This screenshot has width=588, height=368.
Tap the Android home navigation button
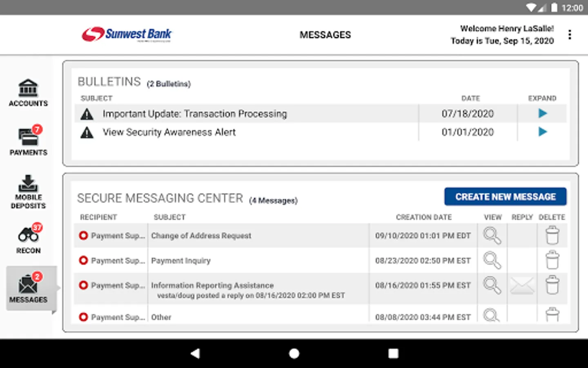coord(294,353)
